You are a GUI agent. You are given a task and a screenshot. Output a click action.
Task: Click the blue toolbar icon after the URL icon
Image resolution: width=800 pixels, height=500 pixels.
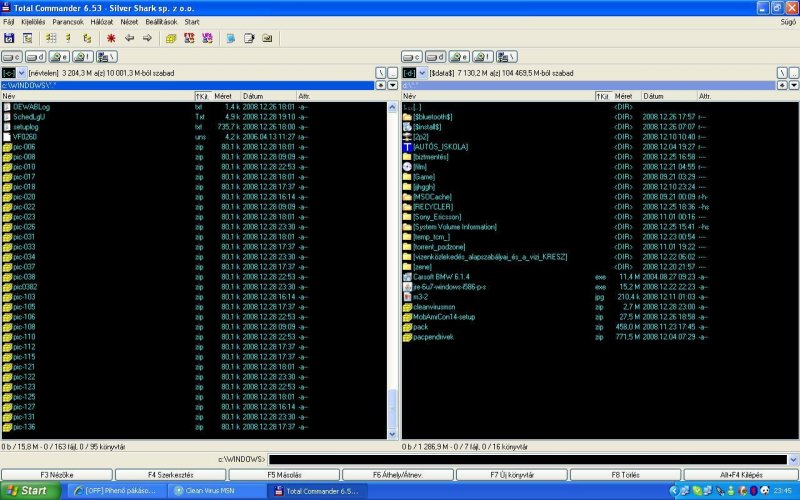coord(231,38)
